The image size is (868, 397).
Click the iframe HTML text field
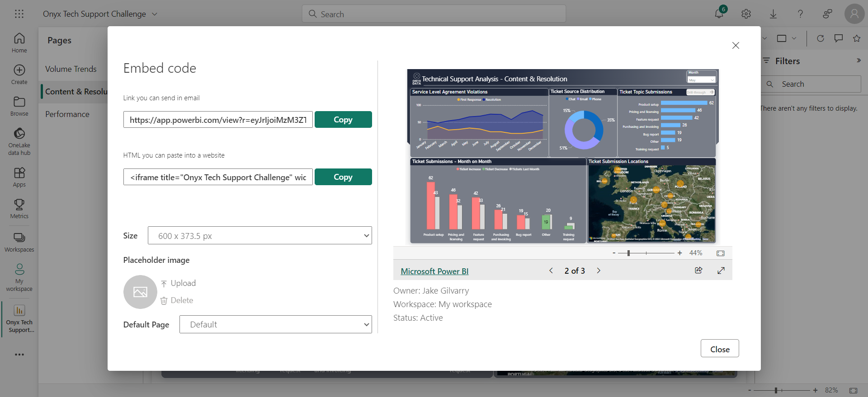pos(218,177)
